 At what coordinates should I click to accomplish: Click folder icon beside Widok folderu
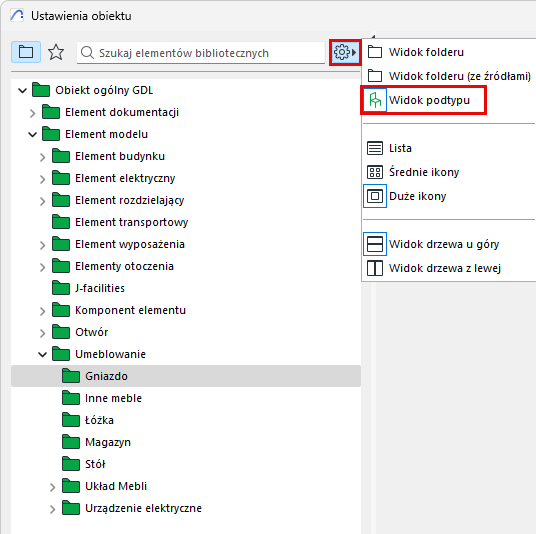point(375,52)
